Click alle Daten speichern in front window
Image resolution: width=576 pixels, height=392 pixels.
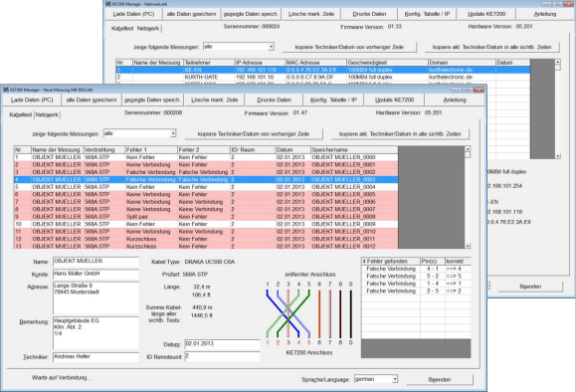(92, 99)
